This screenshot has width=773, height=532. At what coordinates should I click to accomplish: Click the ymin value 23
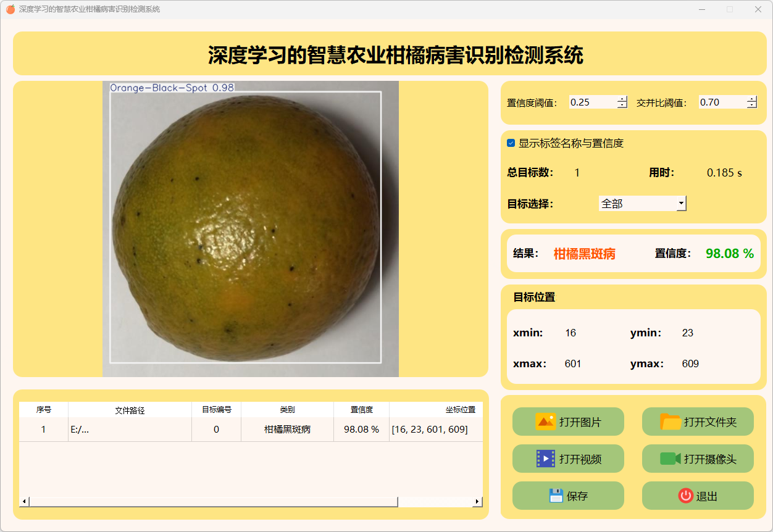pyautogui.click(x=688, y=333)
